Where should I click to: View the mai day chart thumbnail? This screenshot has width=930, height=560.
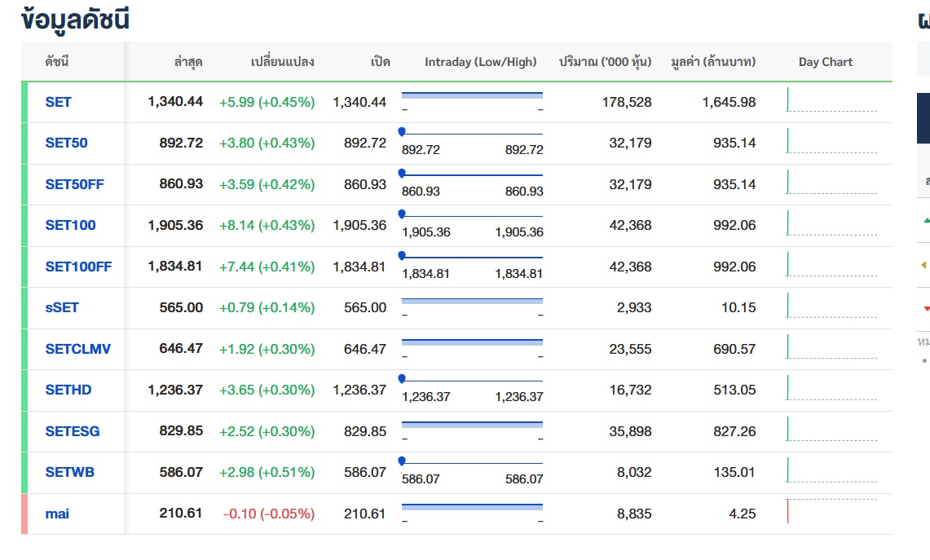pyautogui.click(x=831, y=511)
